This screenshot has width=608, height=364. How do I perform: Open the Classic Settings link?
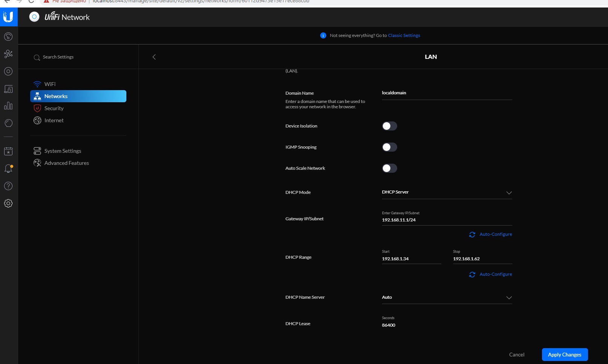click(404, 35)
